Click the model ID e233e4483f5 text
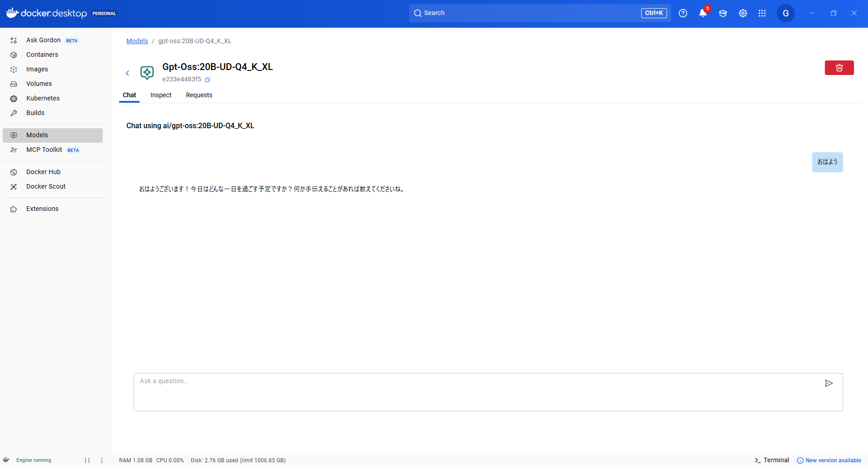The width and height of the screenshot is (868, 465). point(181,79)
